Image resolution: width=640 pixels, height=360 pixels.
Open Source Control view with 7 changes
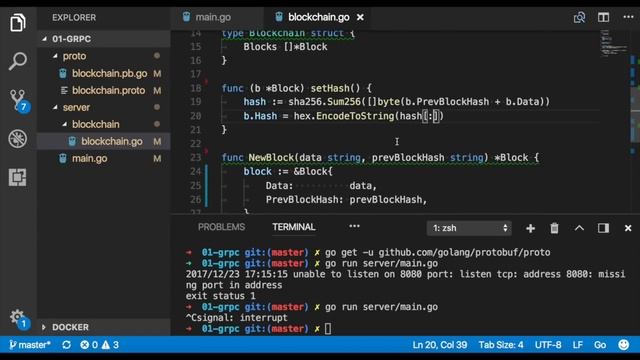(19, 100)
